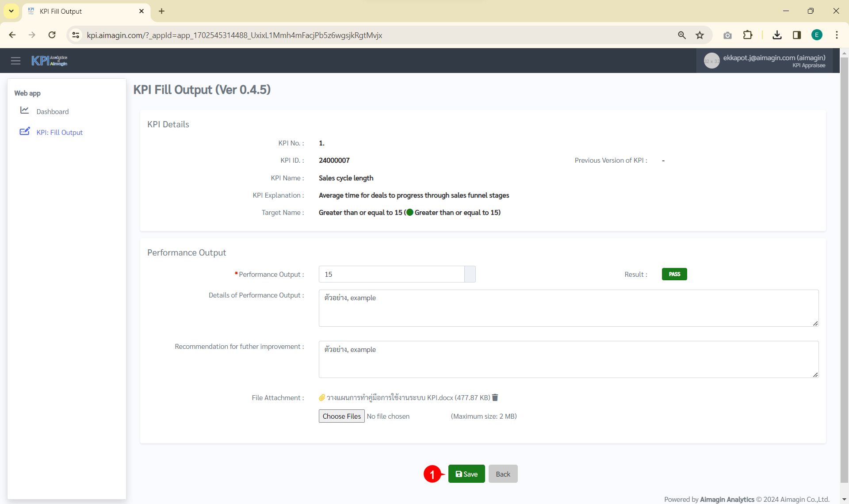Click the Performance Output spinner control
The height and width of the screenshot is (504, 849).
tap(470, 274)
